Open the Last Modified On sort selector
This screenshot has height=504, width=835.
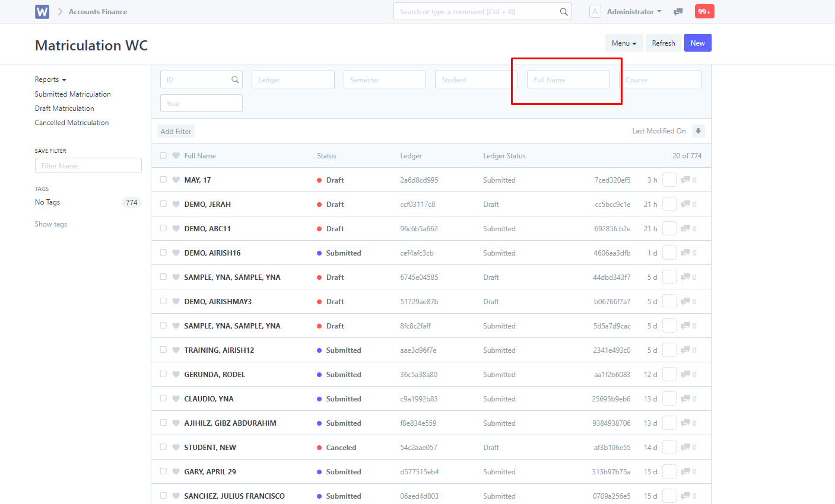[659, 131]
